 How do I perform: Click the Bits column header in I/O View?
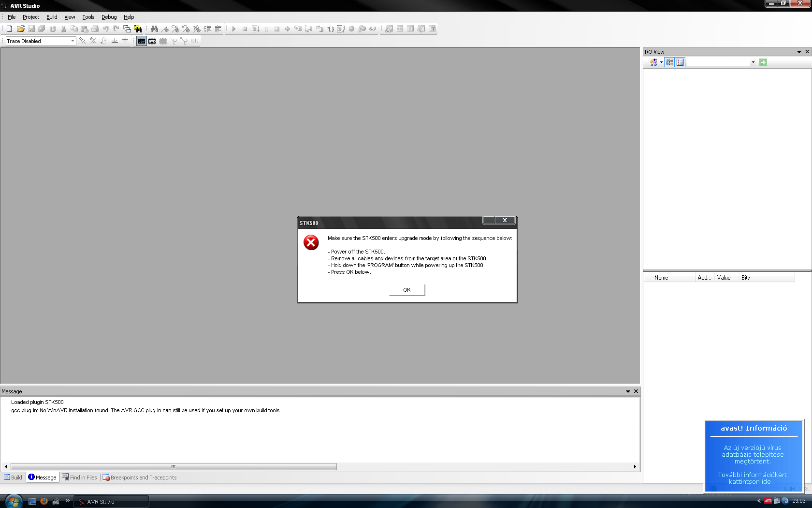point(767,278)
